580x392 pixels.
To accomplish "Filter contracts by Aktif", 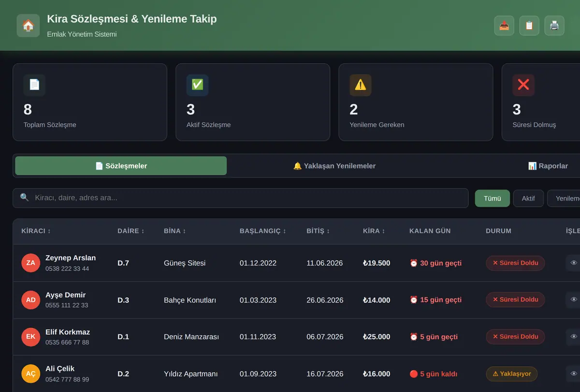I will [x=528, y=198].
